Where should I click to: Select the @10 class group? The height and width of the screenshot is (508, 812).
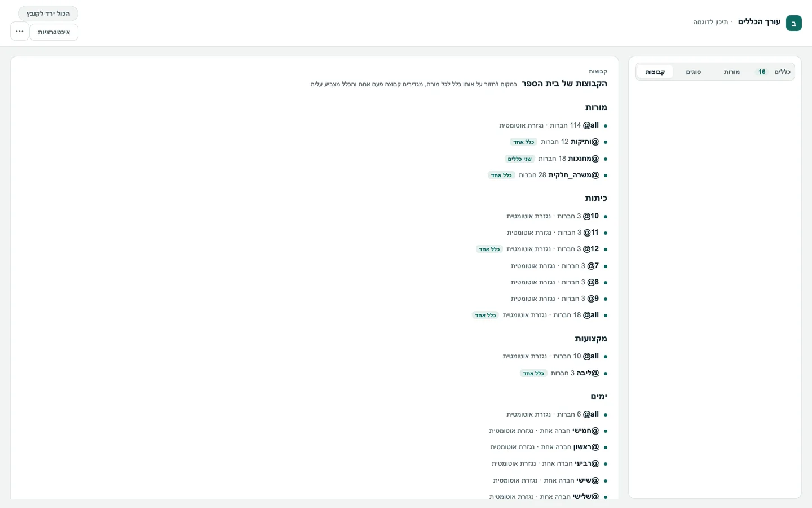coord(557,216)
